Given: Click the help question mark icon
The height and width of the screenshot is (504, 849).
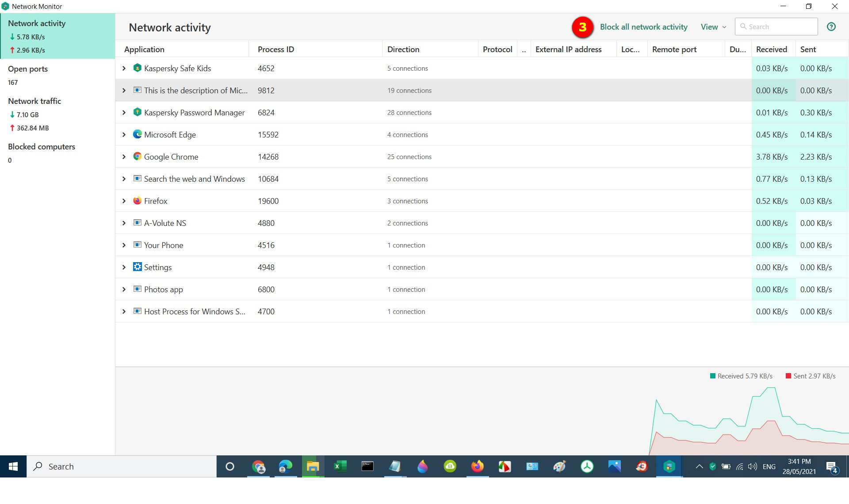Looking at the screenshot, I should 831,27.
